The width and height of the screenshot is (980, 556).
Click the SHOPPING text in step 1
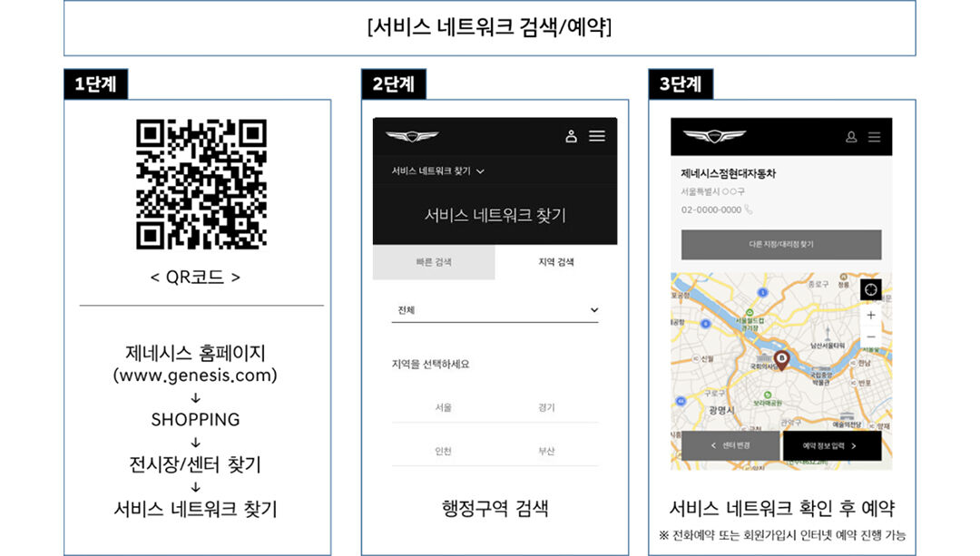pyautogui.click(x=195, y=419)
